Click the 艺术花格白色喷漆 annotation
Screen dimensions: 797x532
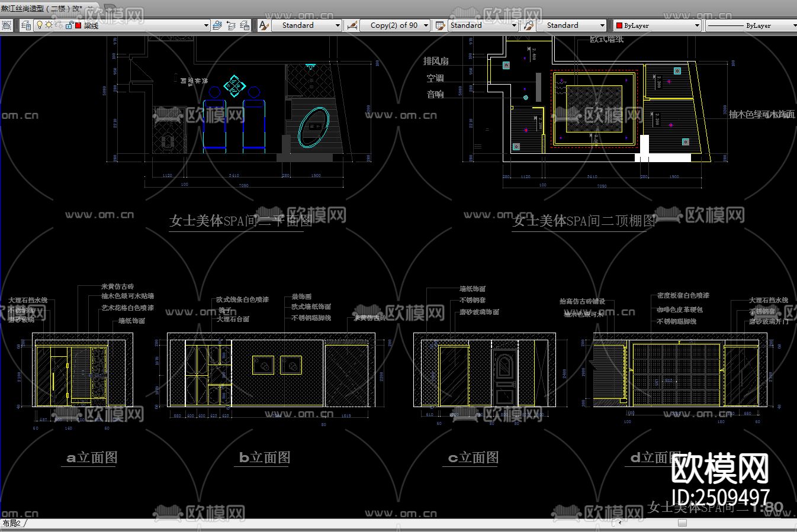click(127, 308)
